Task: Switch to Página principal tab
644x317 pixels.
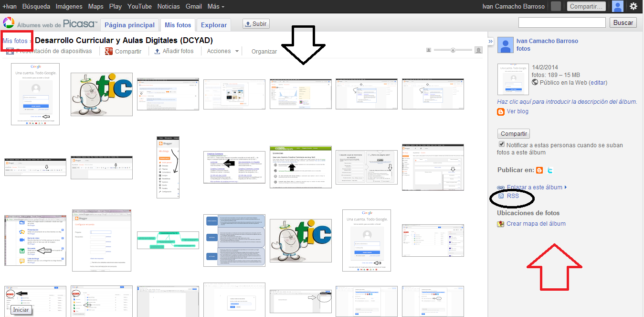Action: click(x=130, y=25)
